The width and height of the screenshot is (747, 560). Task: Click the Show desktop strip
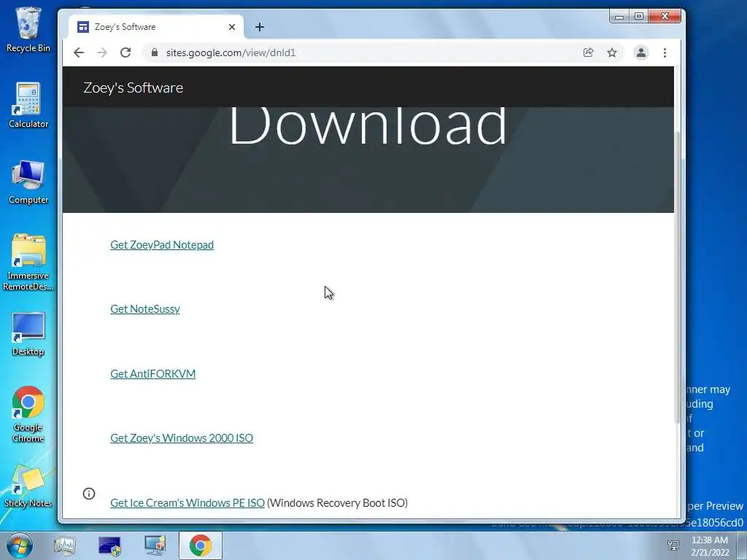pyautogui.click(x=741, y=545)
